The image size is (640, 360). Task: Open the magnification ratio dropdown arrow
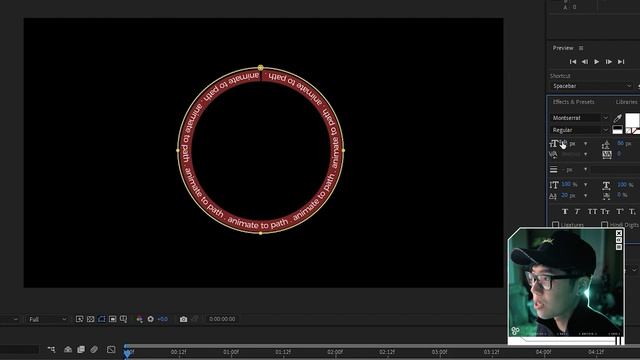pyautogui.click(x=16, y=319)
